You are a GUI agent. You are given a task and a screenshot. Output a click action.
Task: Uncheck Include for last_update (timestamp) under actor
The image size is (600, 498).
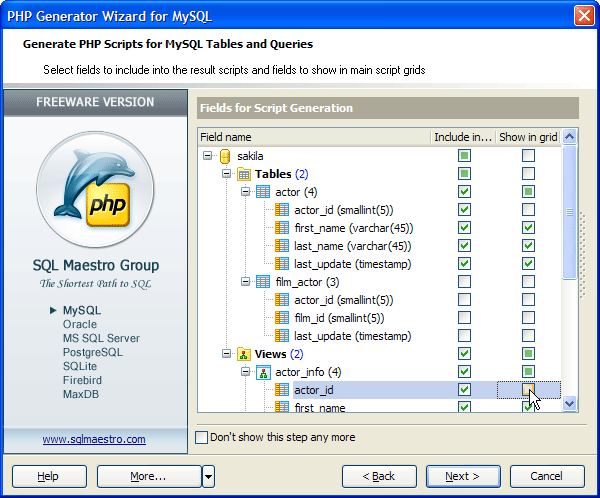[464, 264]
